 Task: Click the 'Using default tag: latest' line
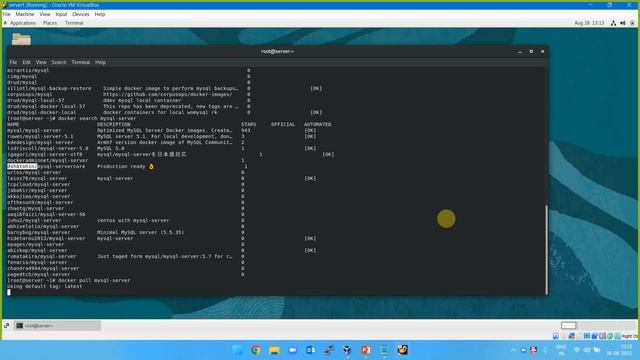tap(44, 286)
